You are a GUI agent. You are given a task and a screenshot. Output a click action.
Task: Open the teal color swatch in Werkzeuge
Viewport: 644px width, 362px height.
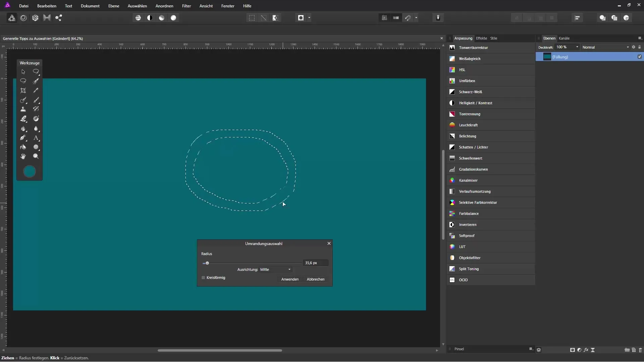[30, 172]
